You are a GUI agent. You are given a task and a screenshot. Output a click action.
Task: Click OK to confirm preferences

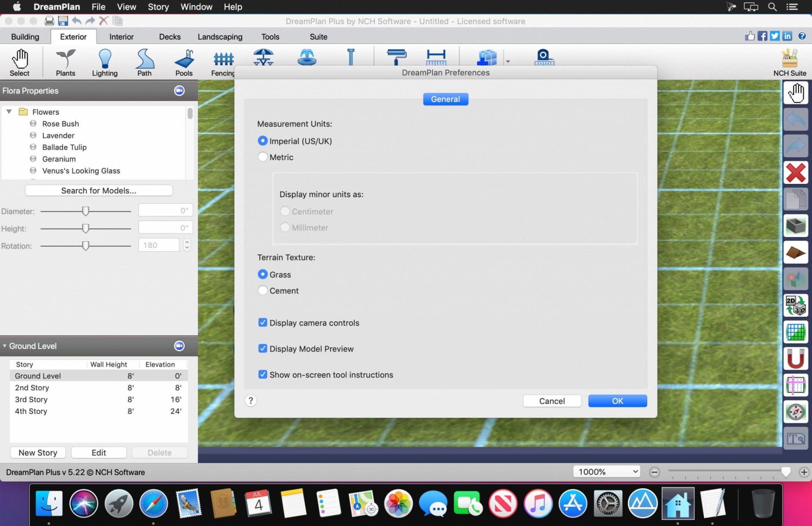click(617, 400)
